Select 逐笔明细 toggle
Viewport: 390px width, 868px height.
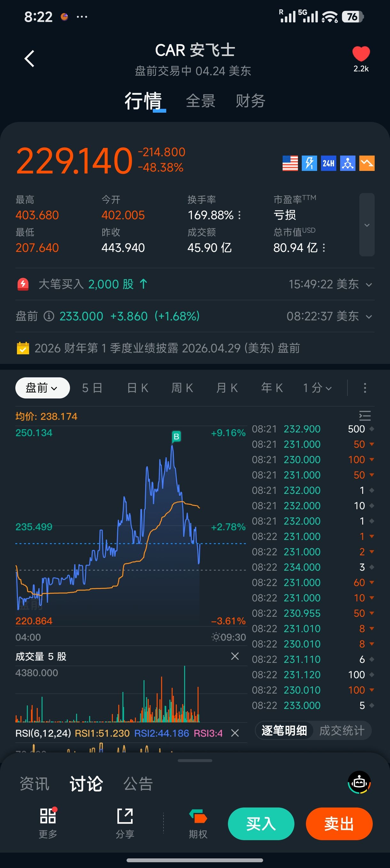[x=284, y=730]
